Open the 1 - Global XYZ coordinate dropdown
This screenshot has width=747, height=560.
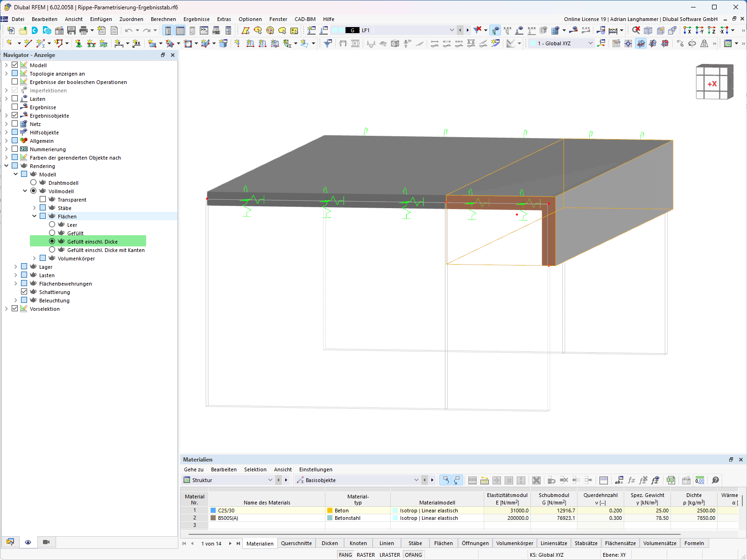click(x=590, y=43)
